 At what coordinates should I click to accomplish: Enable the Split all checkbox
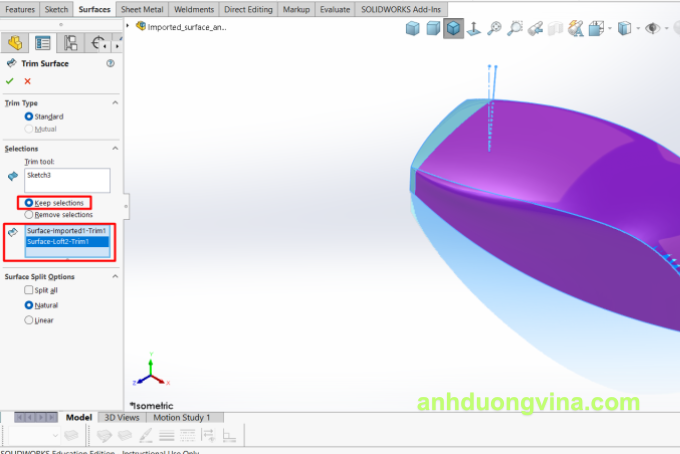(x=29, y=289)
